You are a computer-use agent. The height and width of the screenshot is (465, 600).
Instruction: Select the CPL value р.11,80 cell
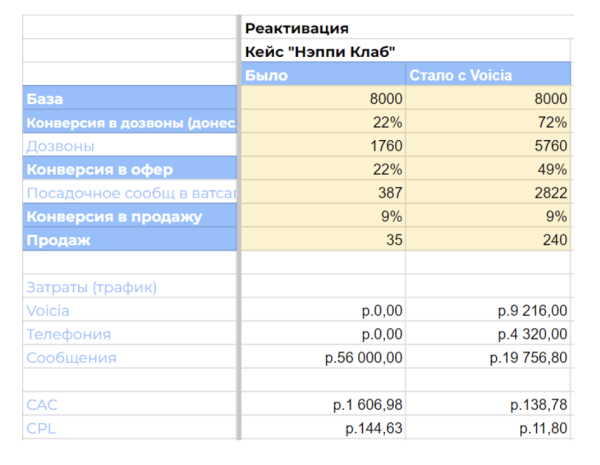pos(488,429)
